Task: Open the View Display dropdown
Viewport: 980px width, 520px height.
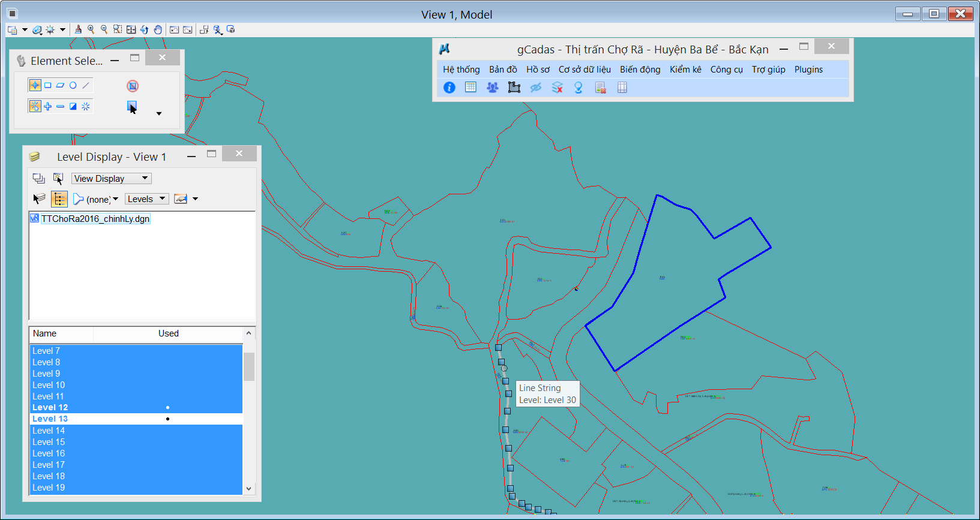Action: (111, 179)
